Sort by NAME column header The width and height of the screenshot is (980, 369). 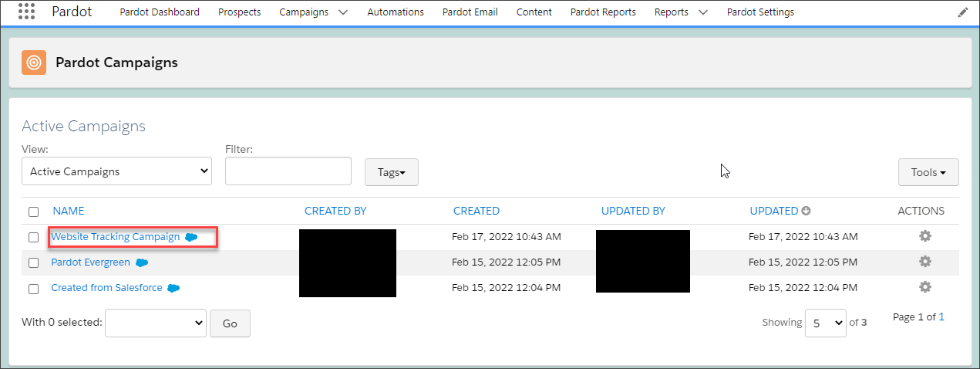pyautogui.click(x=69, y=211)
